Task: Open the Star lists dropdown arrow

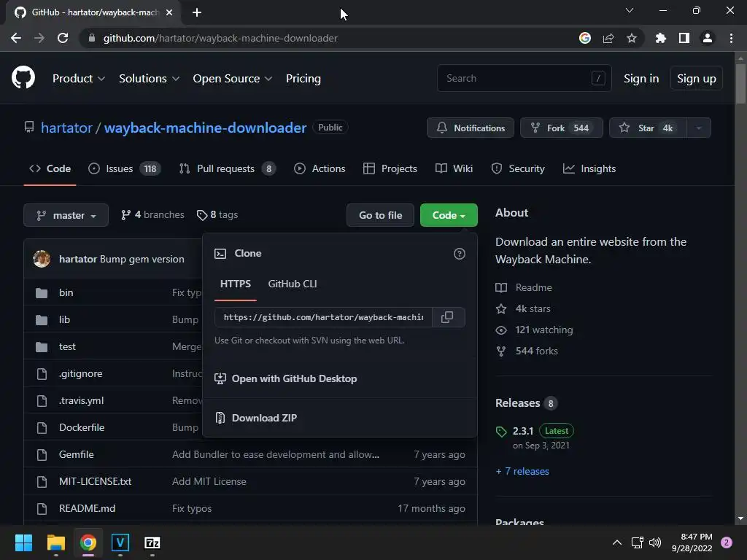Action: click(699, 128)
